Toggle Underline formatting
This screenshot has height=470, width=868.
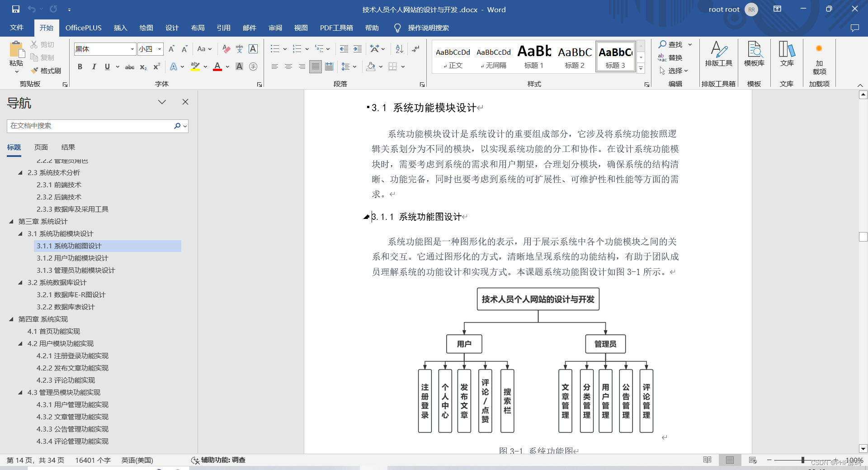click(107, 67)
